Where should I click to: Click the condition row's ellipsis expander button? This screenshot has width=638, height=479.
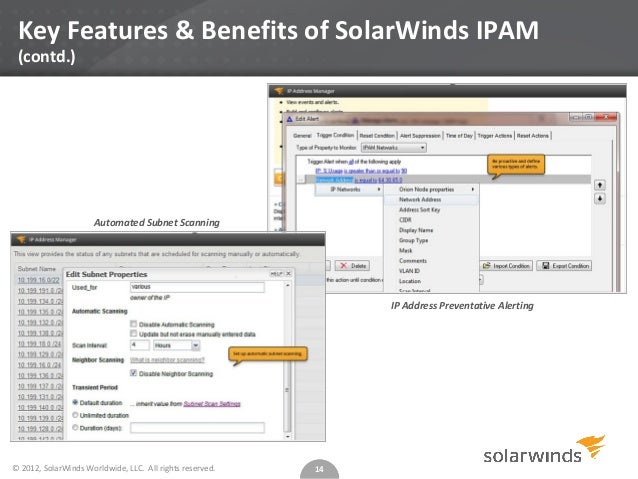(x=301, y=179)
